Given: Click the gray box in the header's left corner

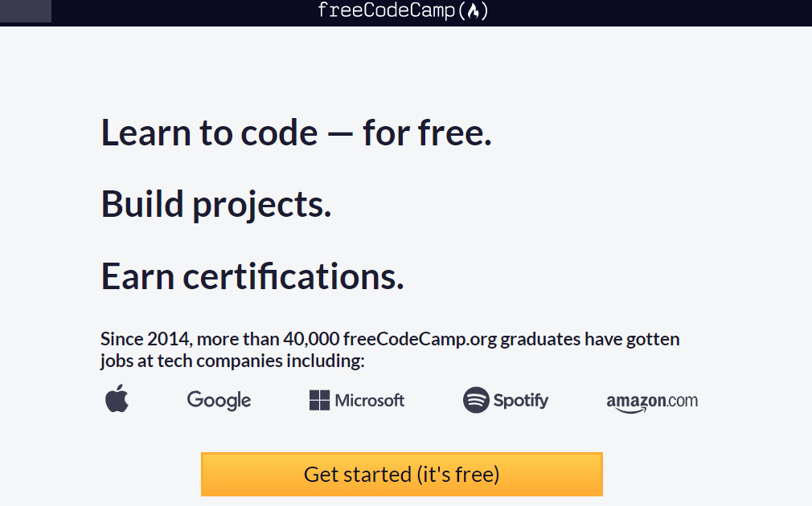Looking at the screenshot, I should 26,11.
